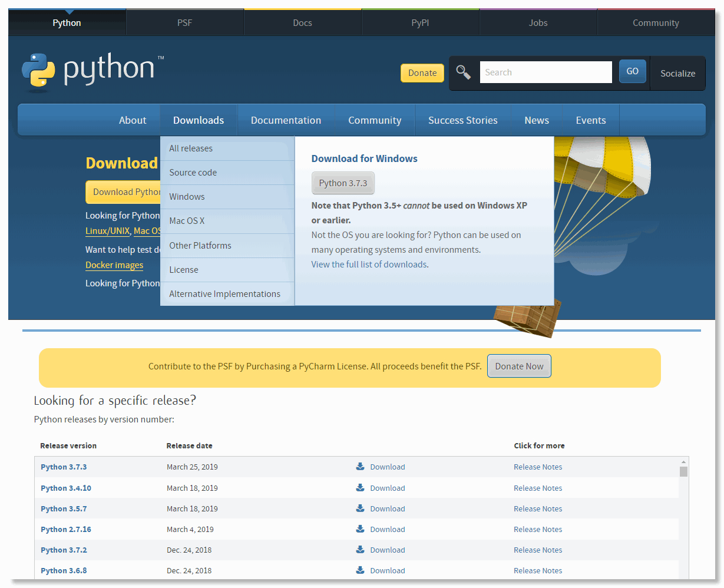The height and width of the screenshot is (588, 724).
Task: Open the Python 3.4.10 release version link
Action: coord(66,488)
